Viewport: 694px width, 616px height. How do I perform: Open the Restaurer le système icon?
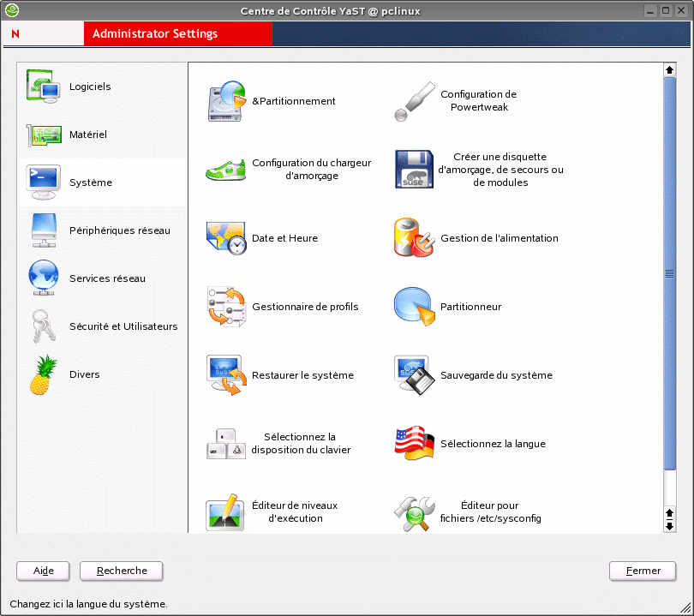pyautogui.click(x=226, y=374)
